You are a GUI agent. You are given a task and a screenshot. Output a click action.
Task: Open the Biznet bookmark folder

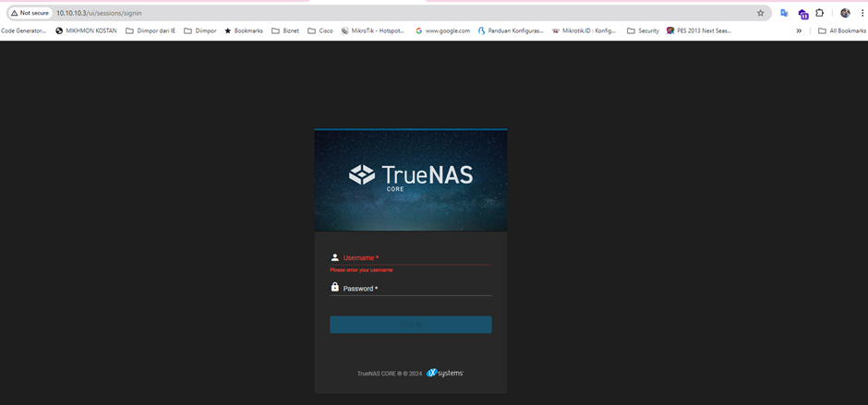286,30
